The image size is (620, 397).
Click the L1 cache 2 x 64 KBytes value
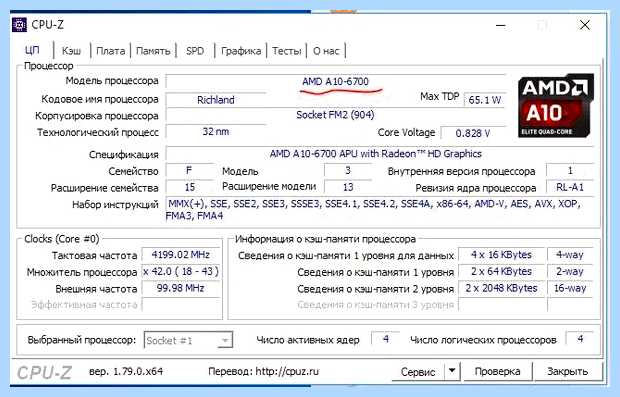point(501,271)
